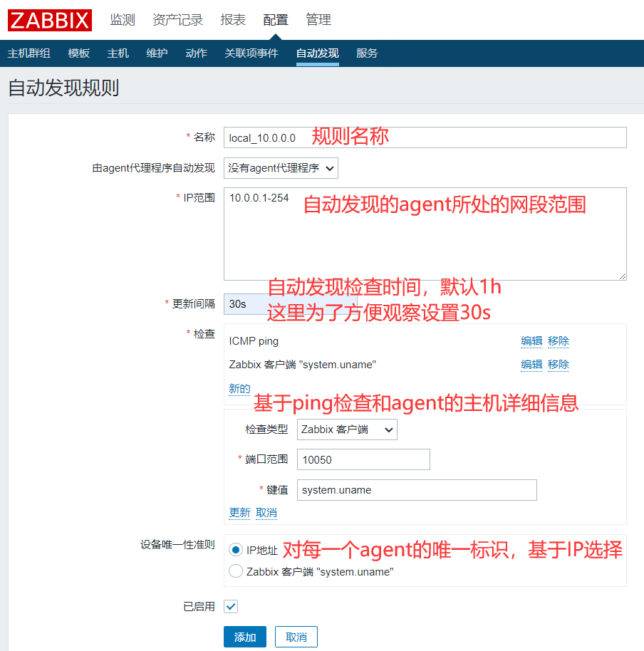The height and width of the screenshot is (651, 644).
Task: Click the 取消 link under check details
Action: coord(266,513)
